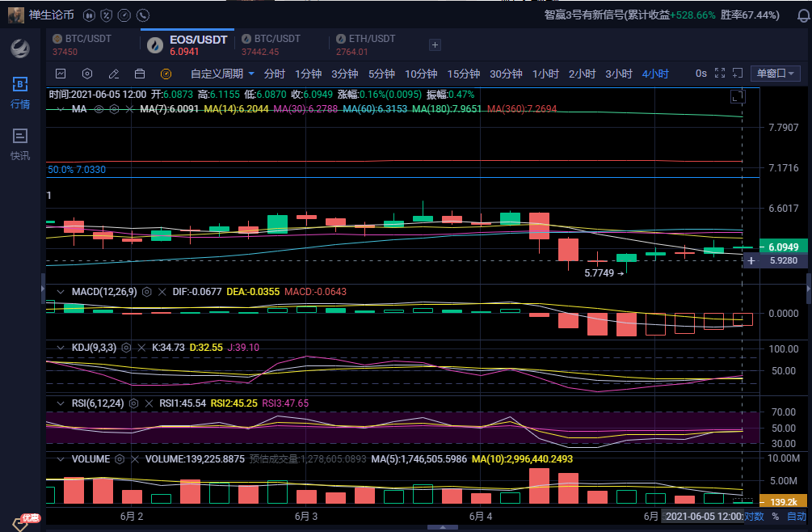The height and width of the screenshot is (532, 812).
Task: Open the notifications bell
Action: click(803, 15)
